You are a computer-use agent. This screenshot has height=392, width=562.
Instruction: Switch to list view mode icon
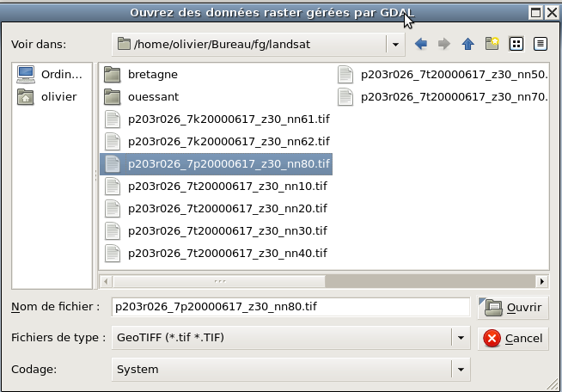point(516,44)
